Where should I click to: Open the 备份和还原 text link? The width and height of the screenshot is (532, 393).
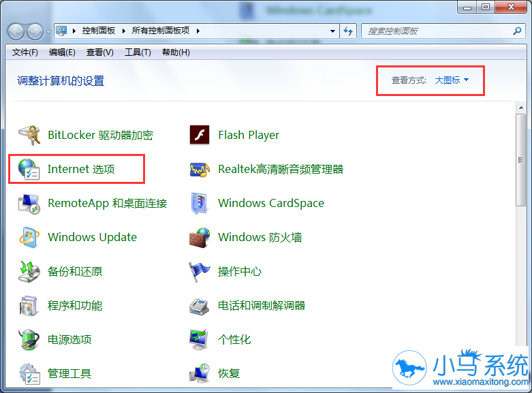[75, 272]
